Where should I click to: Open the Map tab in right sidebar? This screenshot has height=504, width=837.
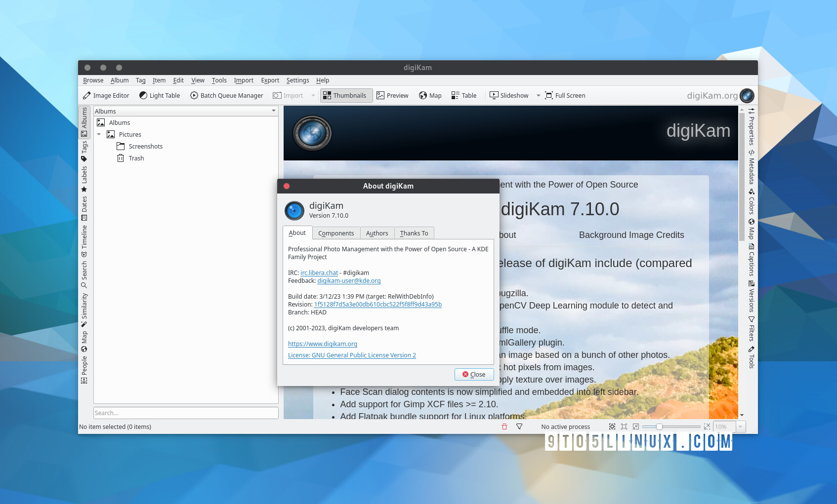752,229
